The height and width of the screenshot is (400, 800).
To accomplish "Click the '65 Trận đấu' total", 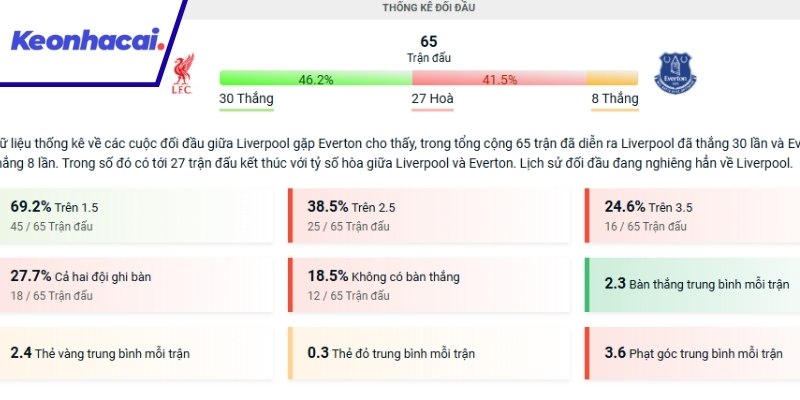I will tap(429, 49).
